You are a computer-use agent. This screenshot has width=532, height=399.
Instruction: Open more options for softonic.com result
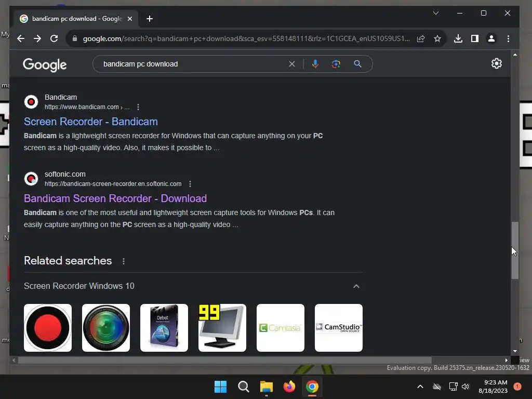190,184
